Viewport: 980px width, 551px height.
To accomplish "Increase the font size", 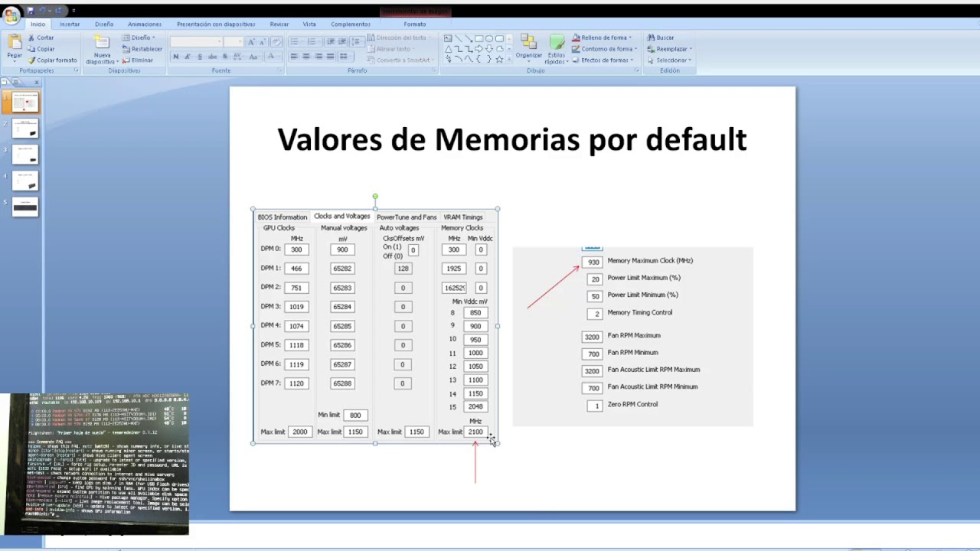I will [x=250, y=41].
